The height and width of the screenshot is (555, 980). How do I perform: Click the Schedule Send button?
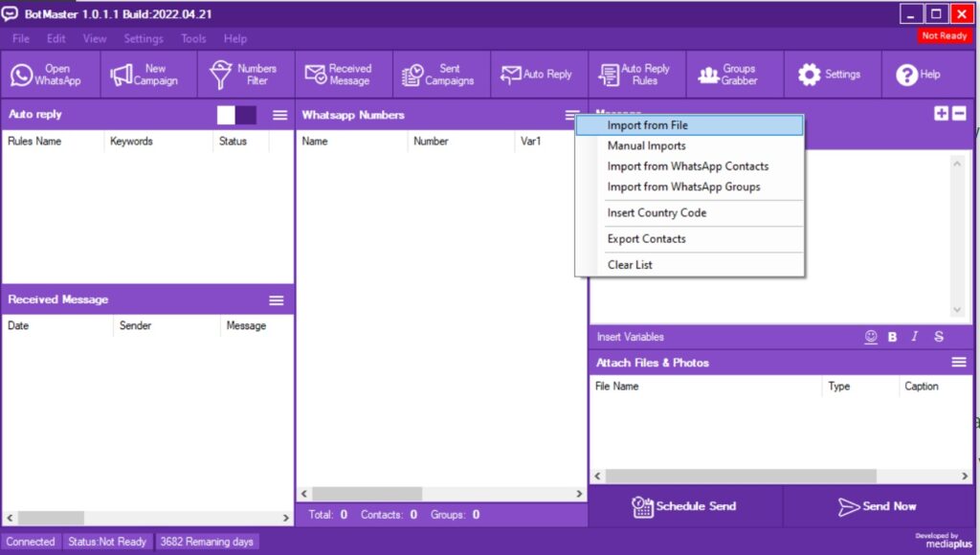tap(684, 506)
